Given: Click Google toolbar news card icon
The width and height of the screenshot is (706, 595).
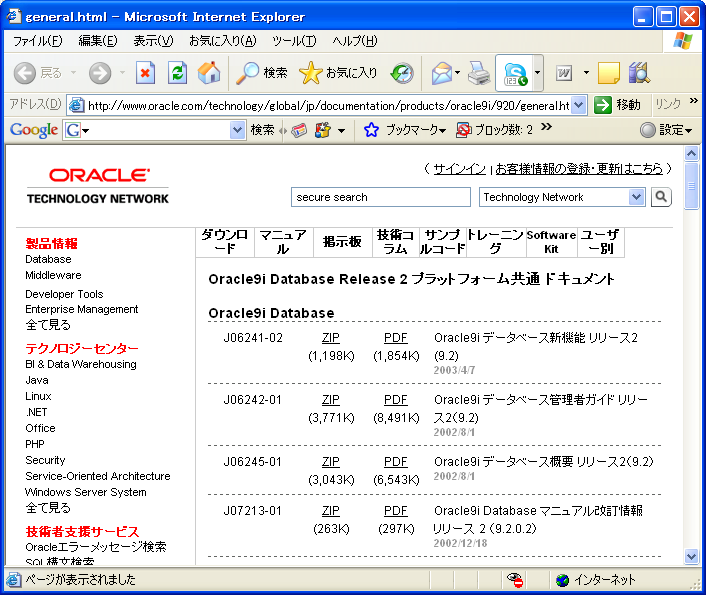Looking at the screenshot, I should coord(299,131).
